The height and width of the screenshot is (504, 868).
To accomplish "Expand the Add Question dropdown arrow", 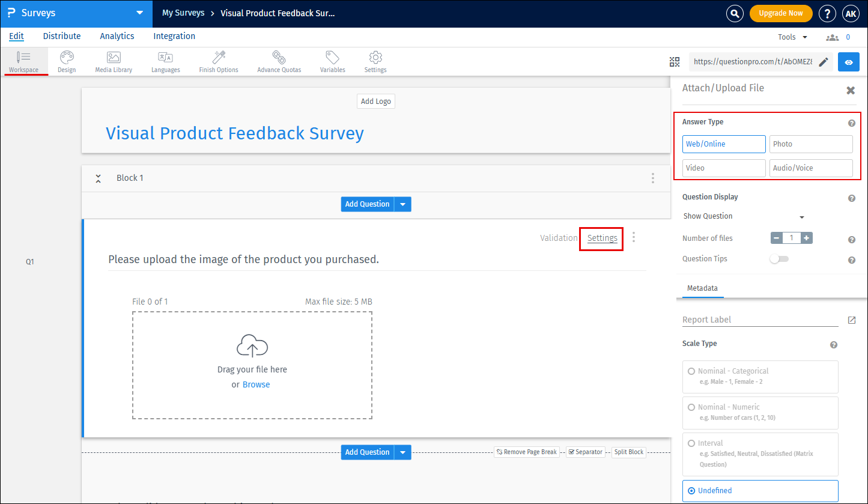I will [402, 204].
